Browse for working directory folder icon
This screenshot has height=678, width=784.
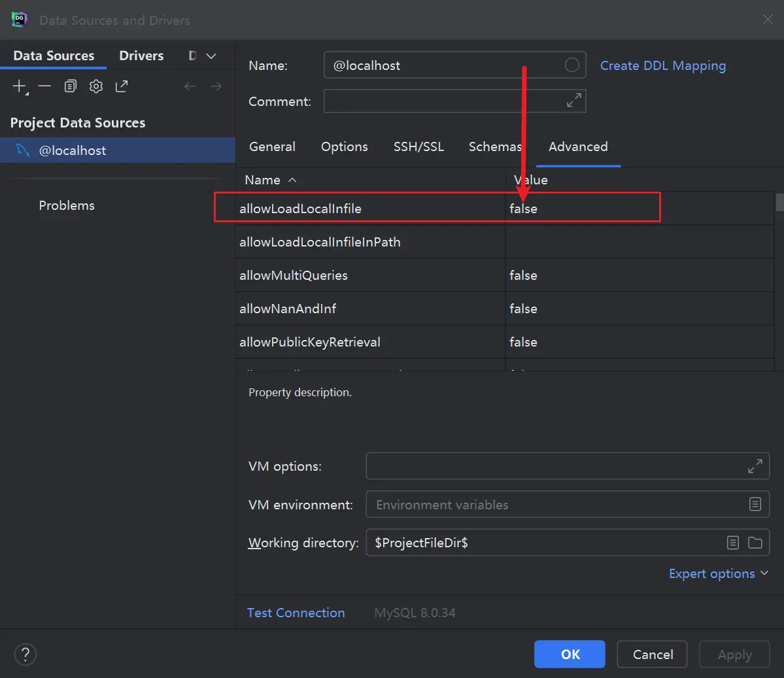755,543
